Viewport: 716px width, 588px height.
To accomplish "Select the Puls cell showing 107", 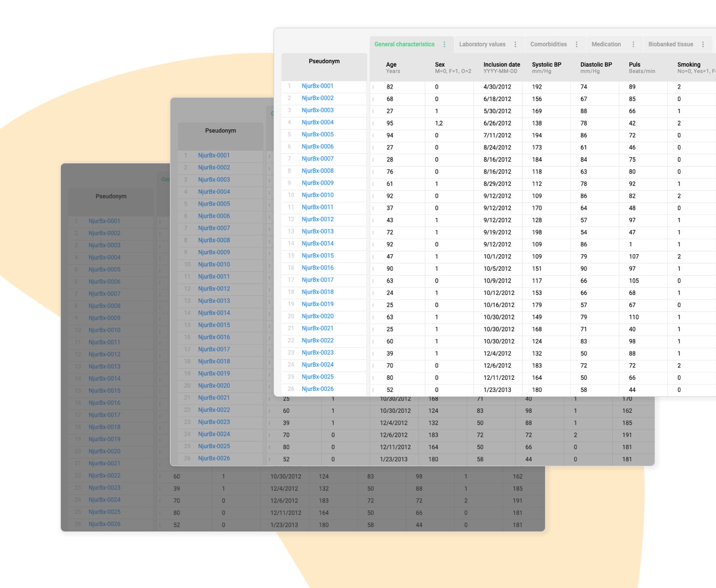I will 634,256.
